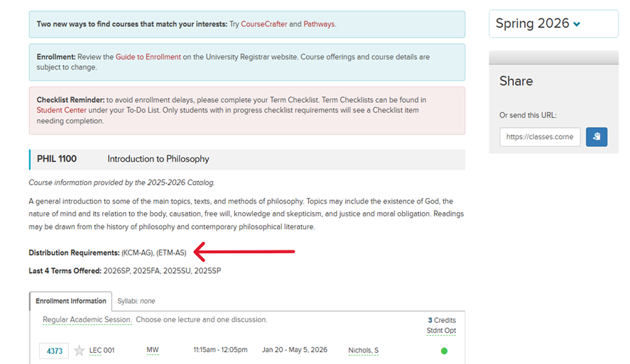Click Regular Academic Session label
Screen dimensions: 630x364
87,320
